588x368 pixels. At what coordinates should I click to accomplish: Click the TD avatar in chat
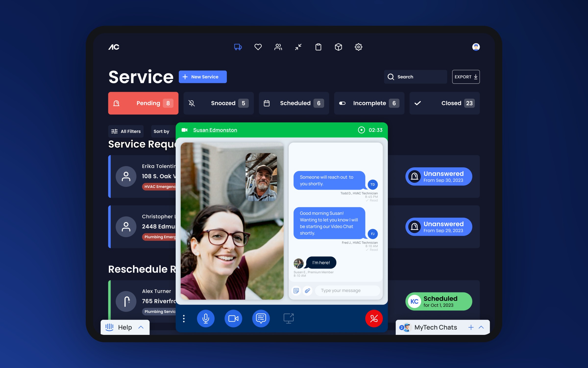(x=373, y=184)
